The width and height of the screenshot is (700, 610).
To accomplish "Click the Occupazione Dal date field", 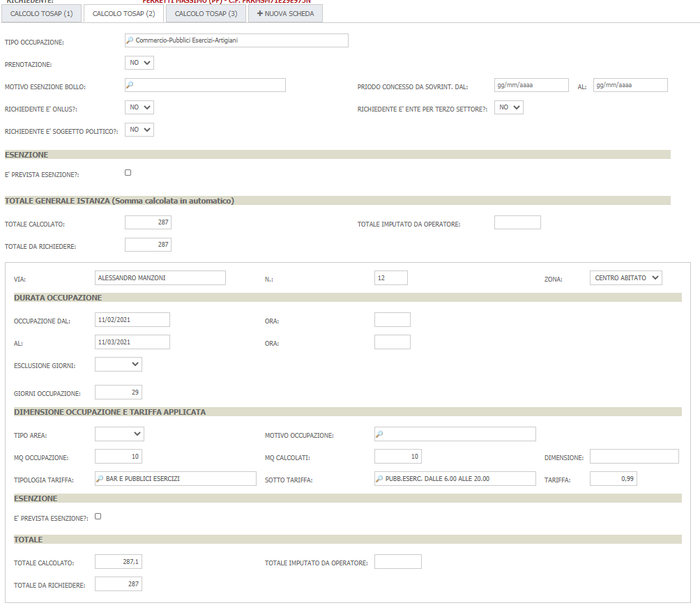I will click(132, 319).
